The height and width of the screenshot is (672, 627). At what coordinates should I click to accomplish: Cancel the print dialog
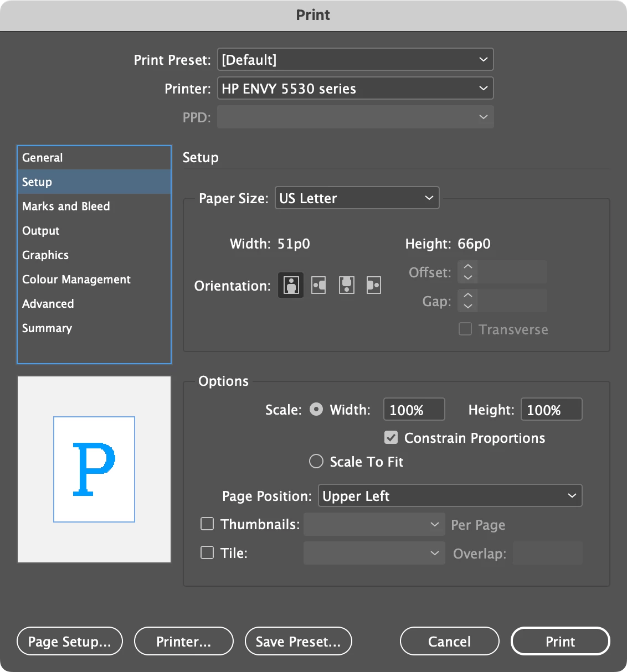point(450,641)
